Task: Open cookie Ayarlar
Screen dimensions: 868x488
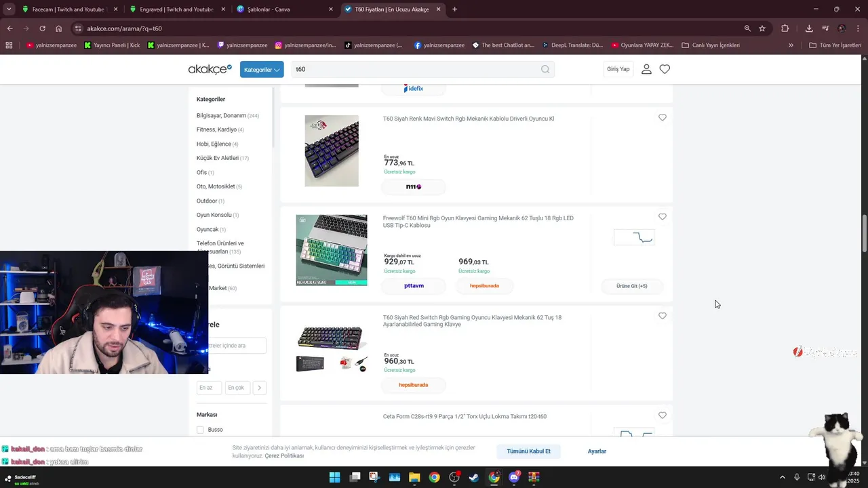Action: pos(597,451)
